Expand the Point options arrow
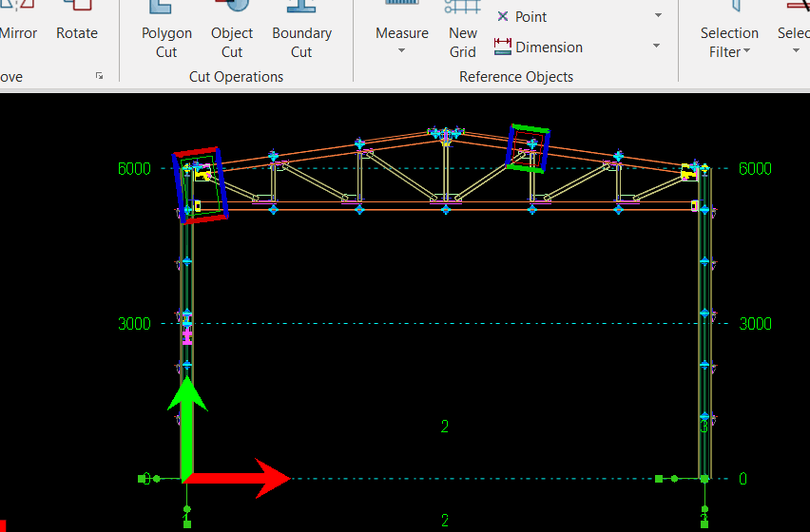The height and width of the screenshot is (532, 810). [x=658, y=17]
